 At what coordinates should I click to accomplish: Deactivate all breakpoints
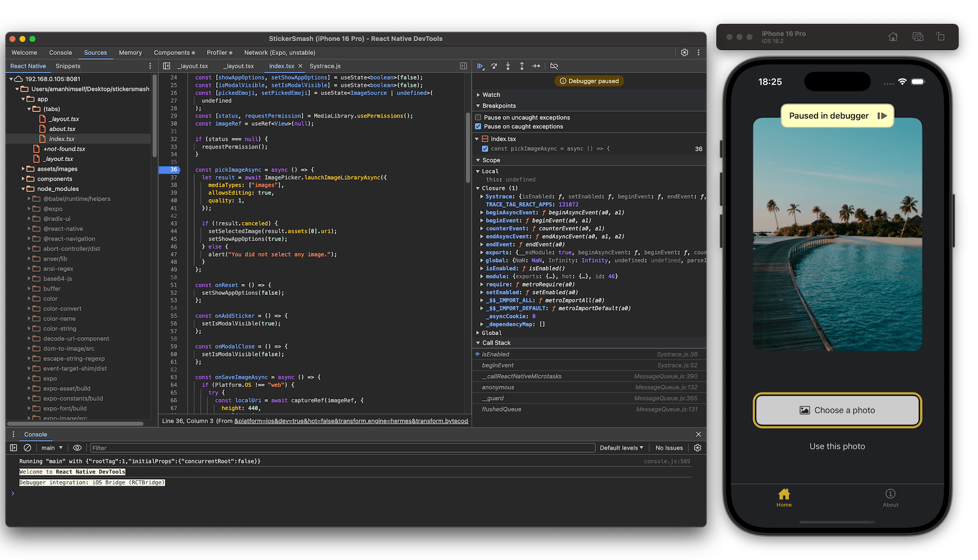(x=554, y=66)
